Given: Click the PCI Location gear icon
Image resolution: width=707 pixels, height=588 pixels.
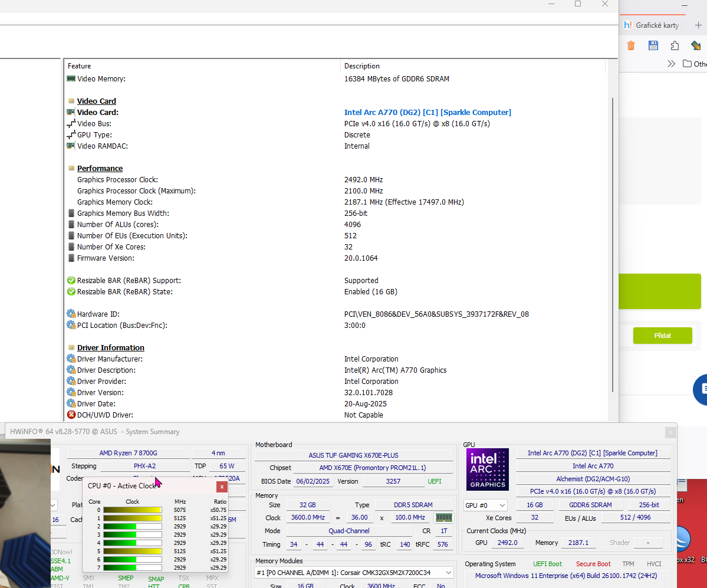Looking at the screenshot, I should pyautogui.click(x=71, y=325).
